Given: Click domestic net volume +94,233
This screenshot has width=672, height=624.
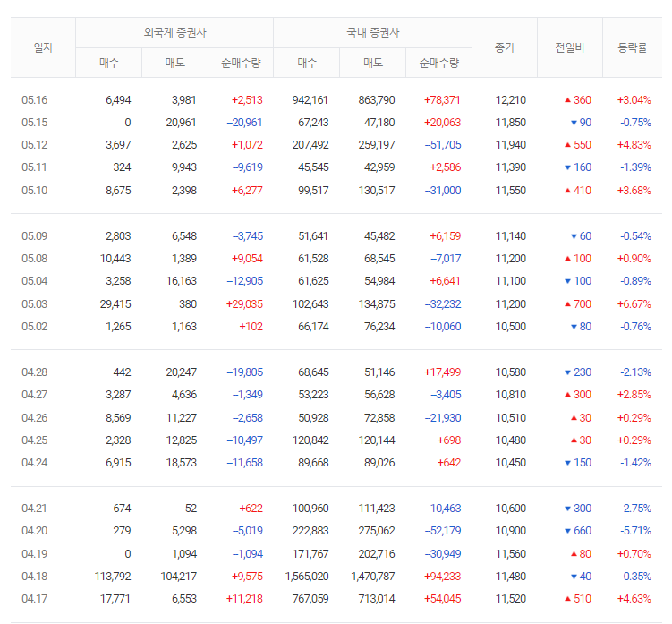Looking at the screenshot, I should tap(442, 576).
